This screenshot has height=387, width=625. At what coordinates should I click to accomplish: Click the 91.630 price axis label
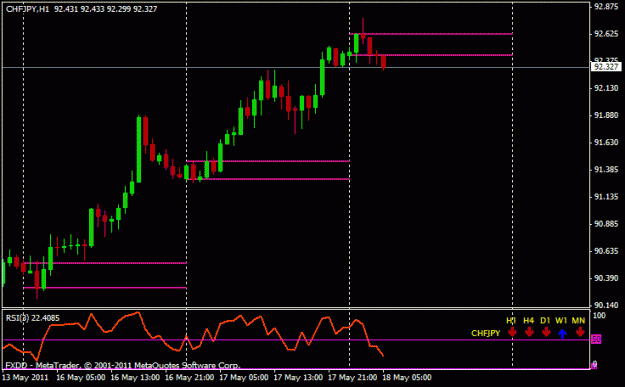606,142
